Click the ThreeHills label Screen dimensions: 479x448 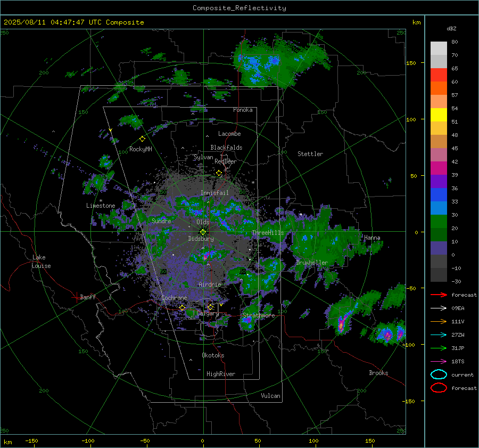click(268, 233)
